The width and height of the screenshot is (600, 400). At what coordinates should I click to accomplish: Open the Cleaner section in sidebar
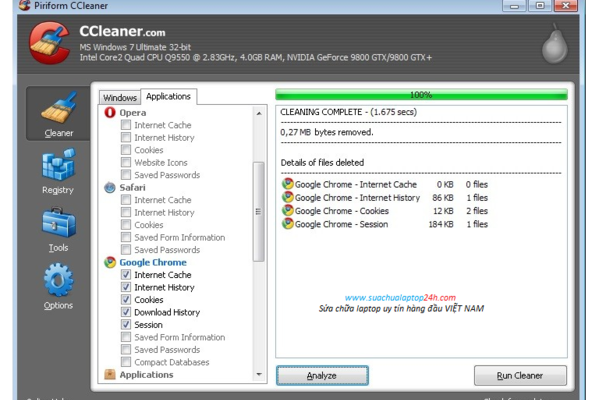59,110
